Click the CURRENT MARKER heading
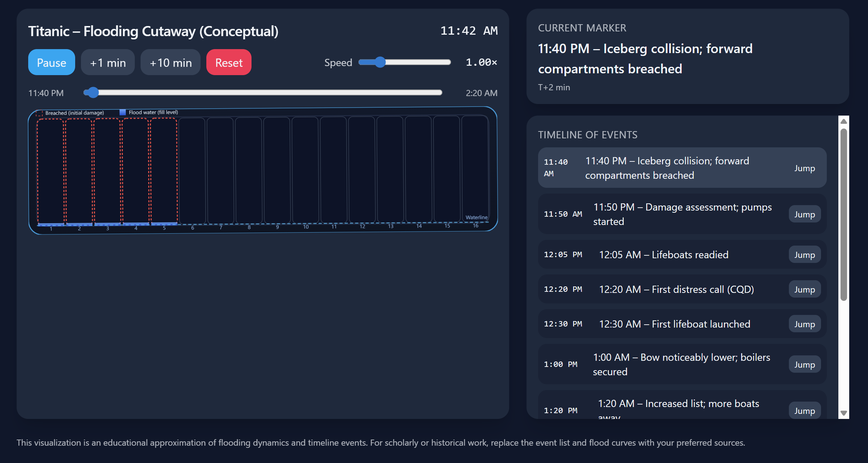Viewport: 868px width, 463px height. 582,28
